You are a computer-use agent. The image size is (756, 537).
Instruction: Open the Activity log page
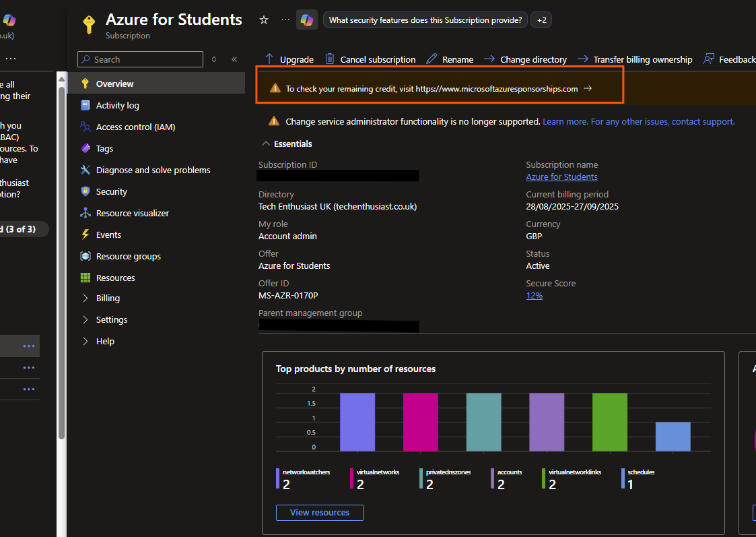coord(117,105)
